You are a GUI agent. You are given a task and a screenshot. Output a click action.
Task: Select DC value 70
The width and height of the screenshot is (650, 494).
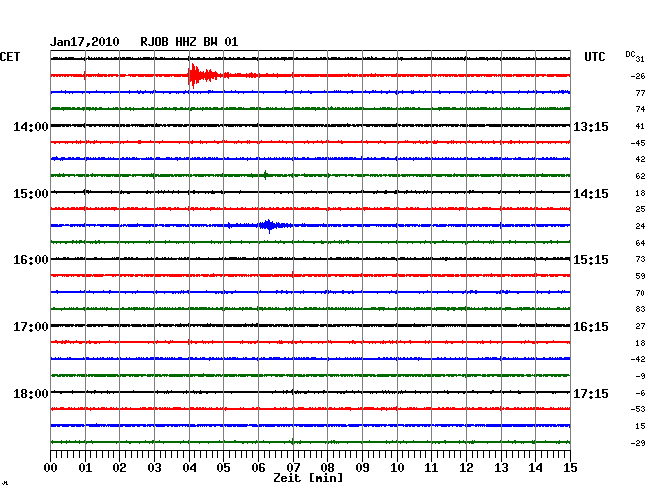640,293
